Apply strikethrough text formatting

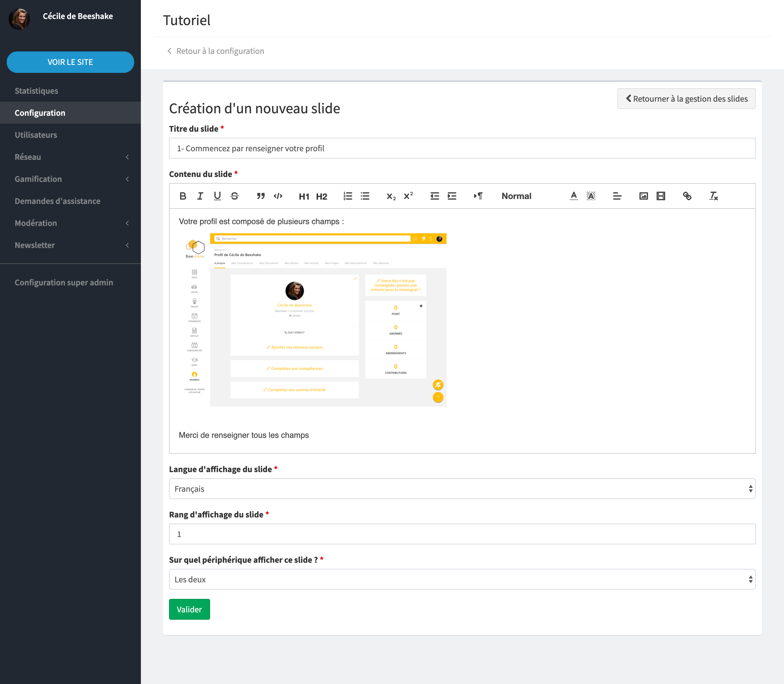234,196
